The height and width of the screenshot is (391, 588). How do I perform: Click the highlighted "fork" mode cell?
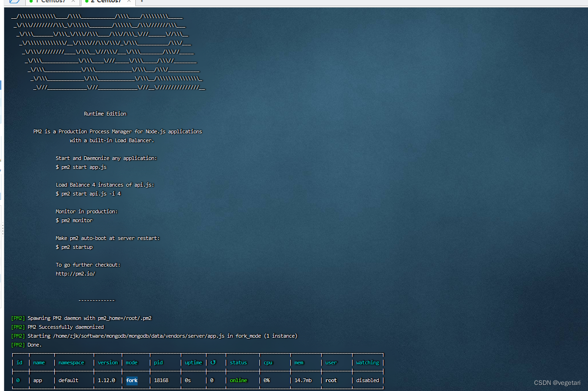[x=132, y=380]
